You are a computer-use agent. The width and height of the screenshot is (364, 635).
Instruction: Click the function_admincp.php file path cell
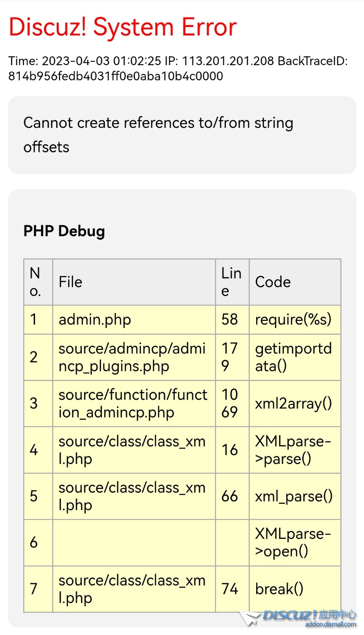[133, 403]
